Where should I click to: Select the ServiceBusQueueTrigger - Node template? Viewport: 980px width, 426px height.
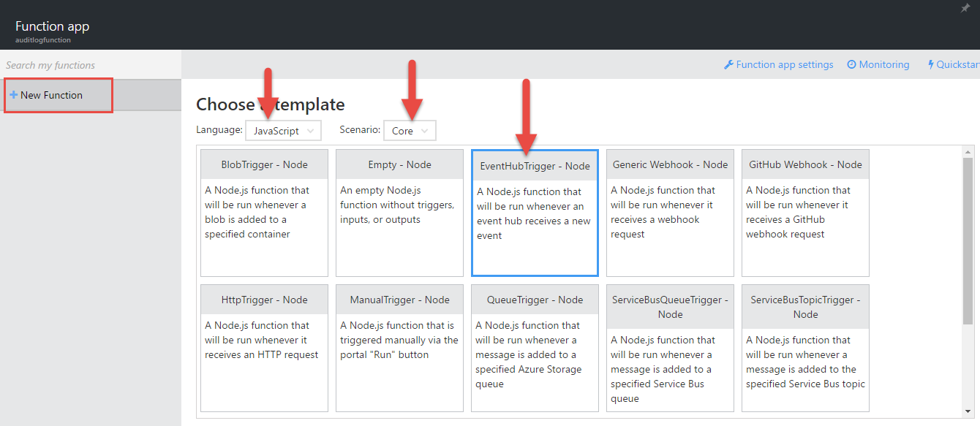pos(670,348)
